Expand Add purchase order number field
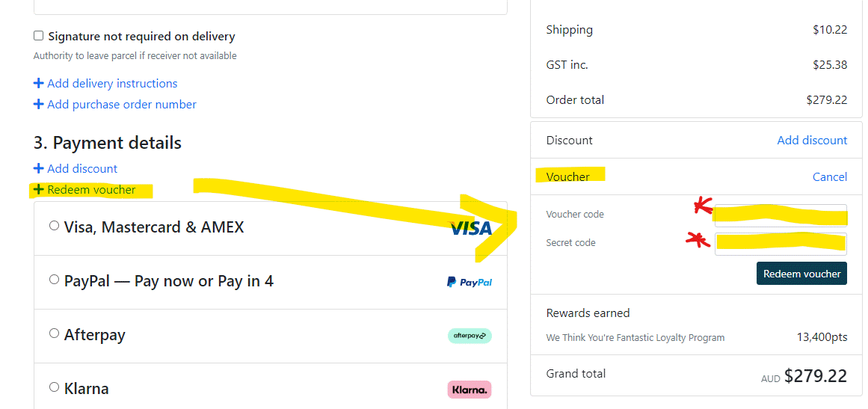 pos(121,105)
